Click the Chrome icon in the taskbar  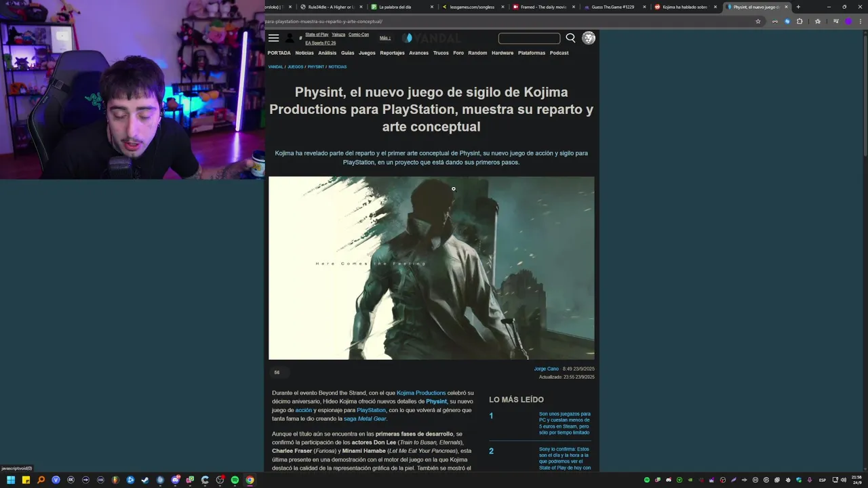coord(250,480)
